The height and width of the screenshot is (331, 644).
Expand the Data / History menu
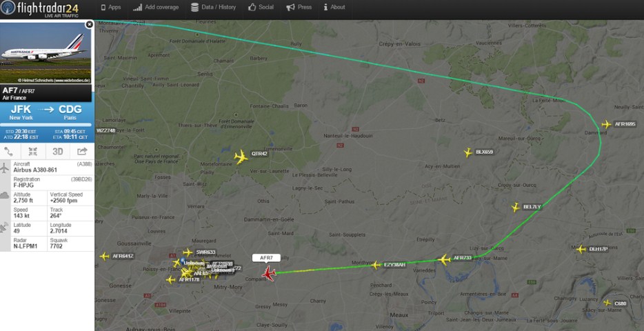[x=213, y=7]
